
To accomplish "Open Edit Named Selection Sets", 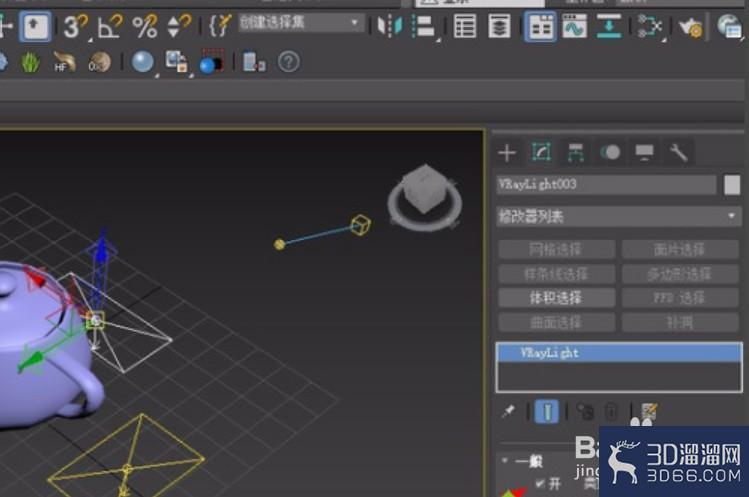I will [x=220, y=26].
